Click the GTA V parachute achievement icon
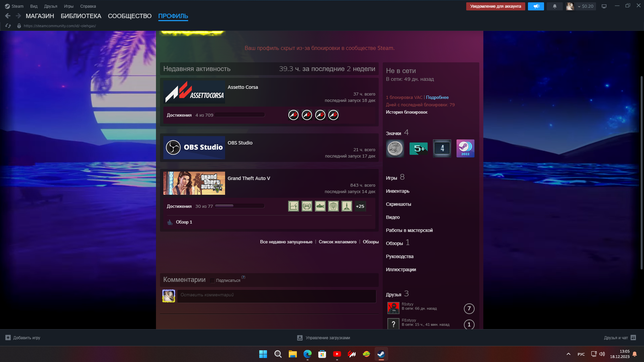The width and height of the screenshot is (644, 362). point(333,206)
